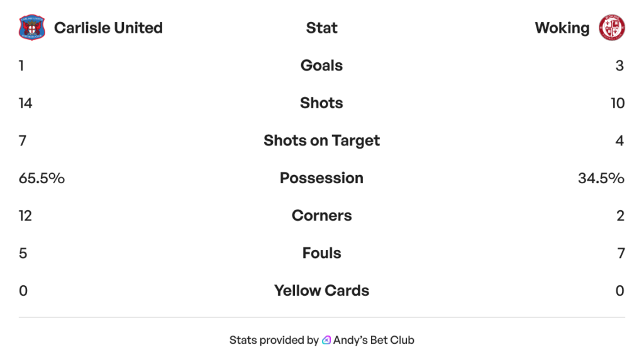Click the 'Stats provided by' footer text
Screen dimensions: 644x362
[x=274, y=340]
